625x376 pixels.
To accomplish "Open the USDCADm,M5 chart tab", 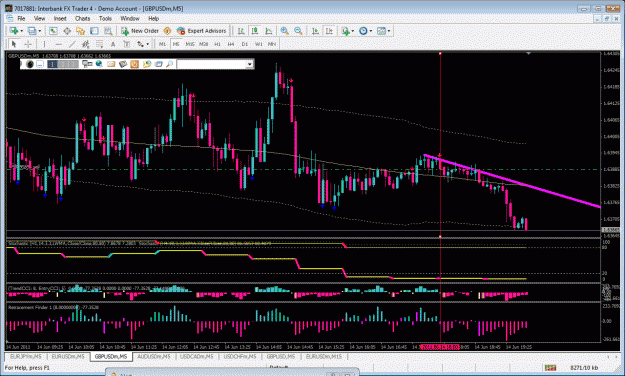I will 197,356.
